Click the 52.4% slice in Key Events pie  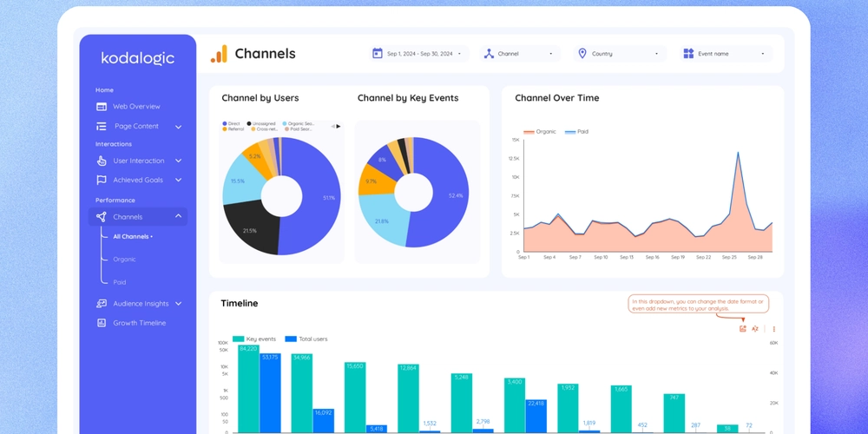tap(450, 194)
